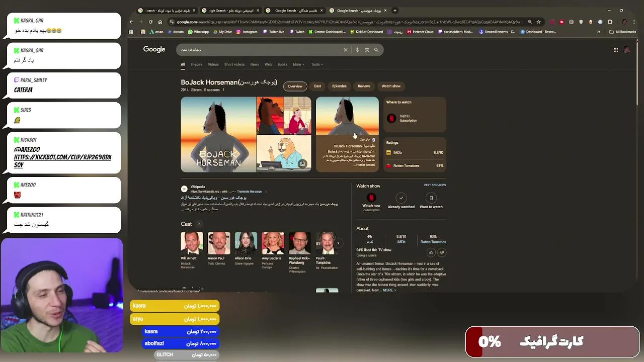Open Will Arnett cast photo

[192, 243]
